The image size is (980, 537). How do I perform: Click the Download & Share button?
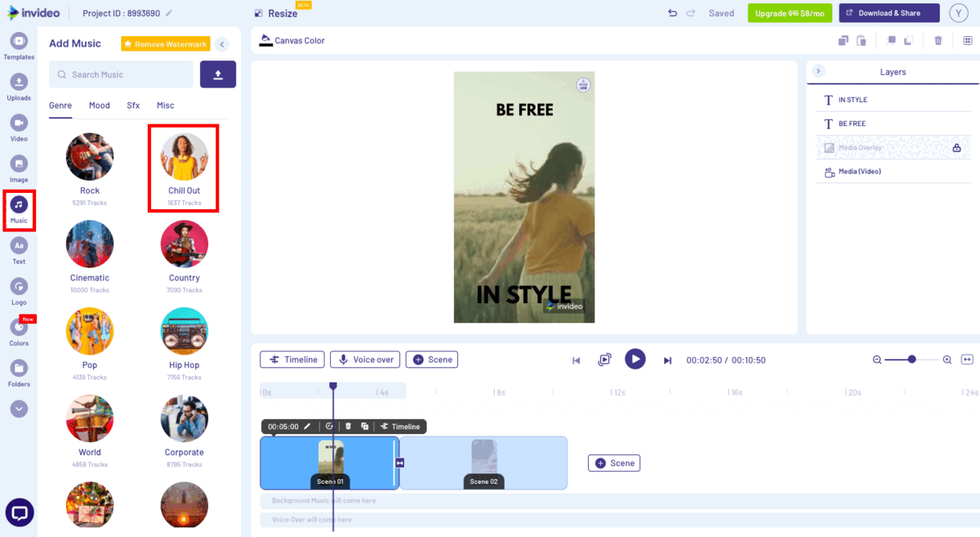click(x=889, y=13)
